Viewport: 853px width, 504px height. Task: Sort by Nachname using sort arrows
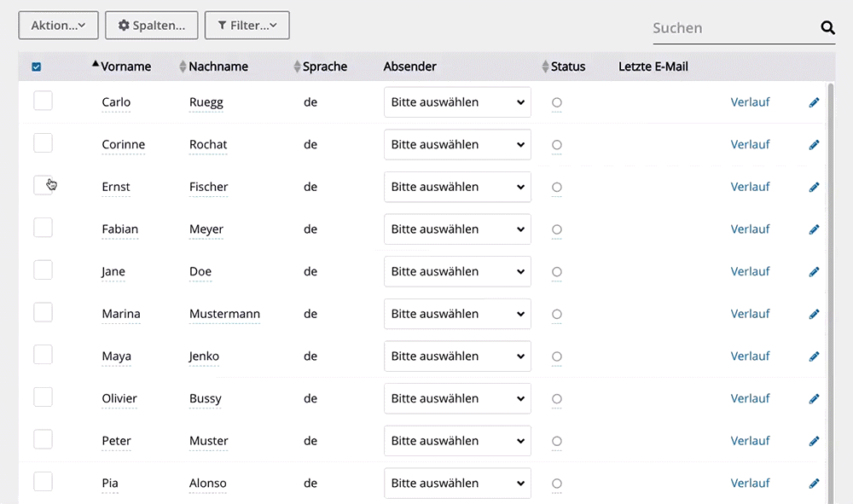click(x=183, y=67)
